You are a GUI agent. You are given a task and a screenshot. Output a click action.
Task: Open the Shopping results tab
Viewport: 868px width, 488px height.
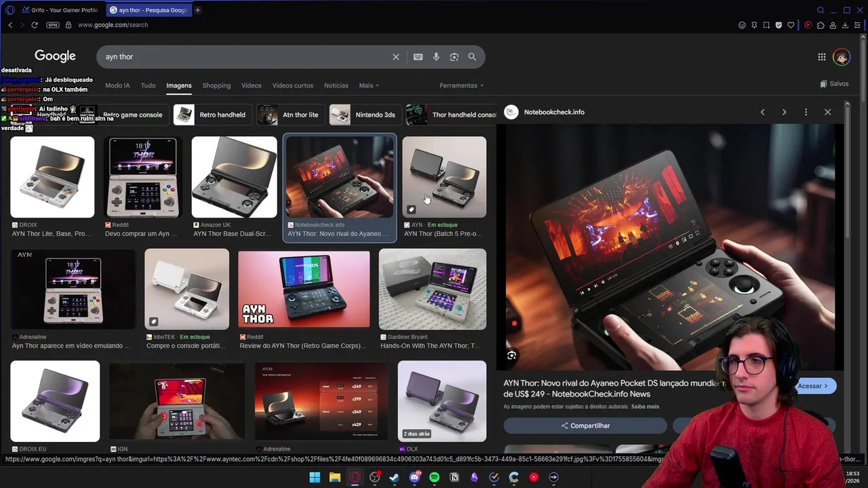216,85
